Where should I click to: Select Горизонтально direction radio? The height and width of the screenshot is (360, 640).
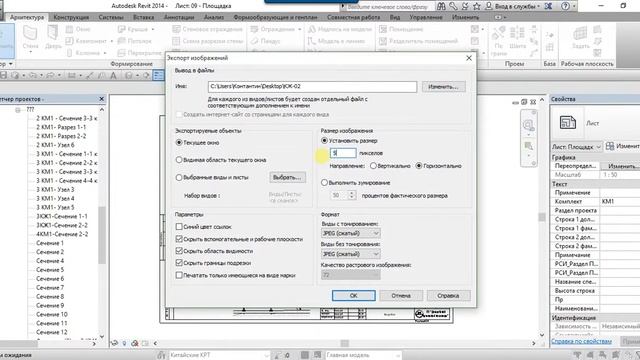click(419, 166)
